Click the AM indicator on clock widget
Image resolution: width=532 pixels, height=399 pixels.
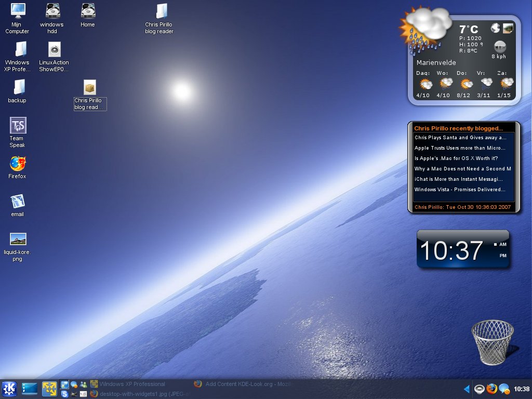pyautogui.click(x=503, y=244)
